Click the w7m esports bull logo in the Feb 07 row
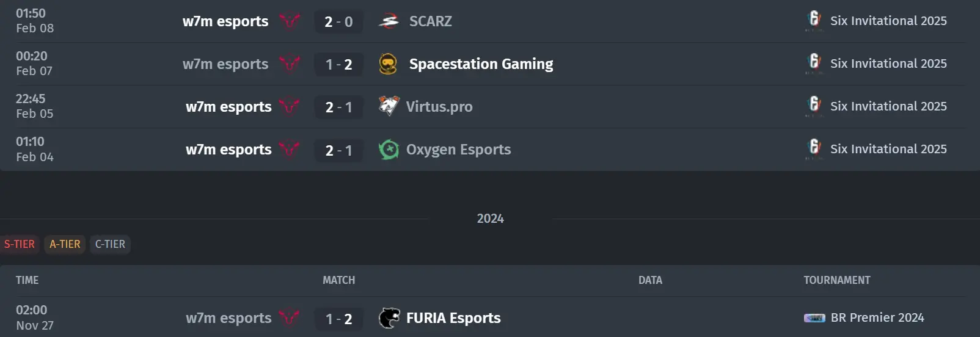Image resolution: width=980 pixels, height=337 pixels. [289, 64]
